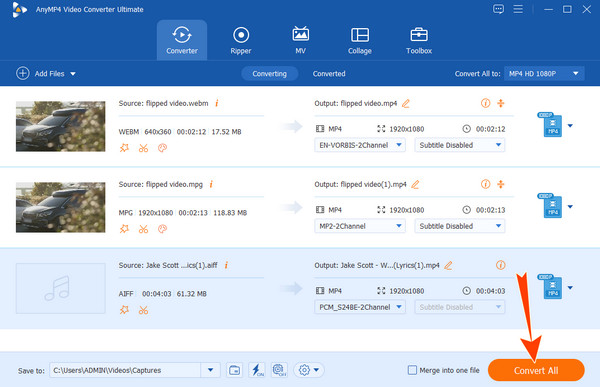Viewport: 600px width, 387px height.
Task: Click MP4 format icon for flipped video.webm row
Action: (x=551, y=125)
